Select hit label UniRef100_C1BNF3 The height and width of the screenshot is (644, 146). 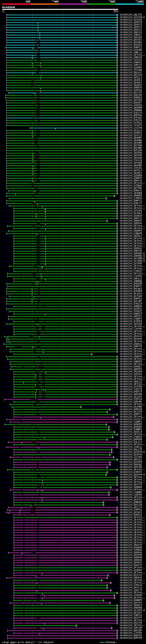[131, 422]
